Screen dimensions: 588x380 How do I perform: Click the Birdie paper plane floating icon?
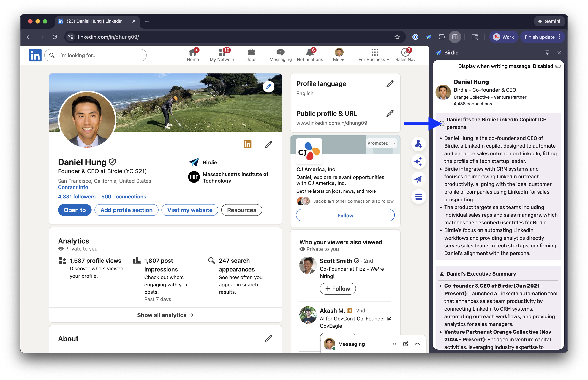(x=418, y=179)
